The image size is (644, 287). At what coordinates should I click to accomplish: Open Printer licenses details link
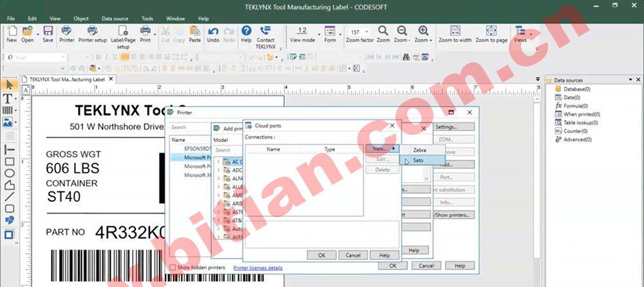tap(258, 268)
